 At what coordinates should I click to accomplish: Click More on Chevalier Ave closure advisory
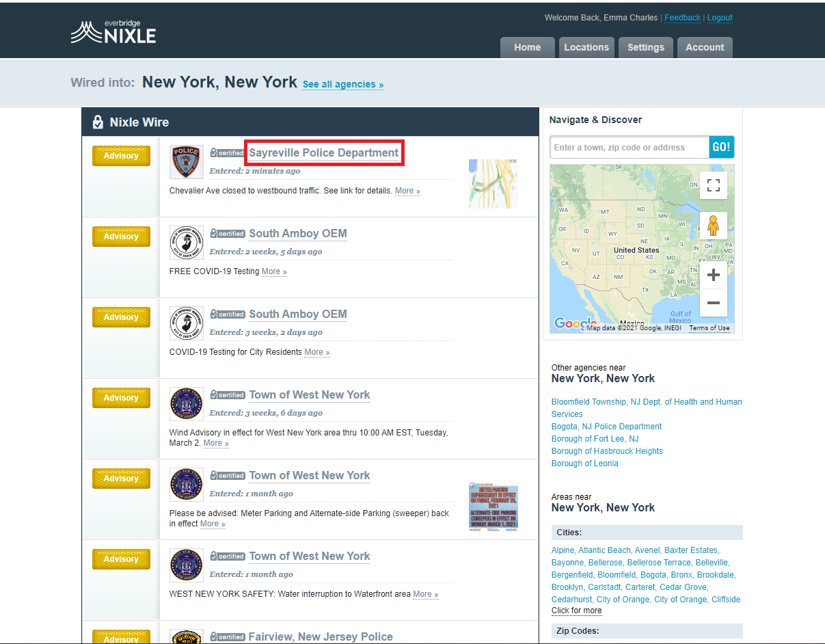tap(407, 191)
